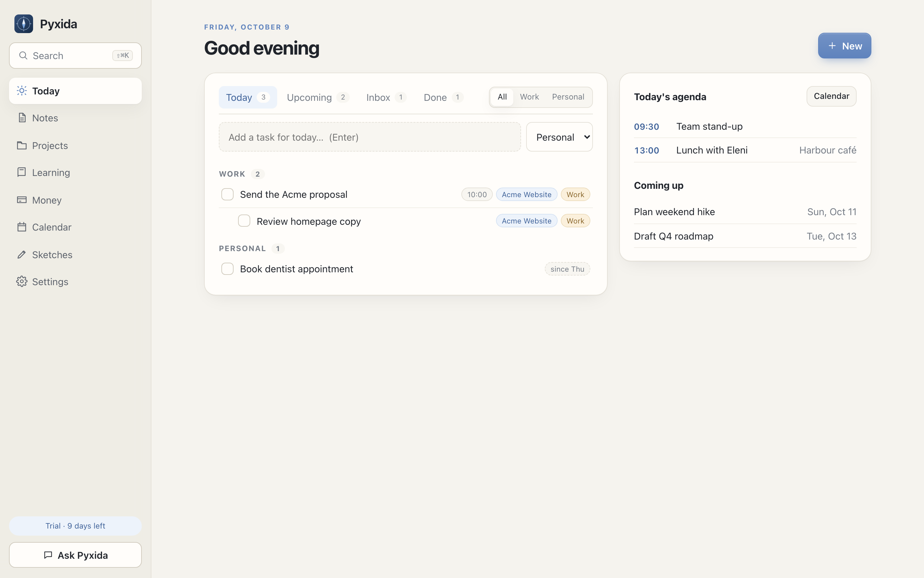Image resolution: width=924 pixels, height=578 pixels.
Task: Click the PERSONAL section header
Action: coord(243,249)
